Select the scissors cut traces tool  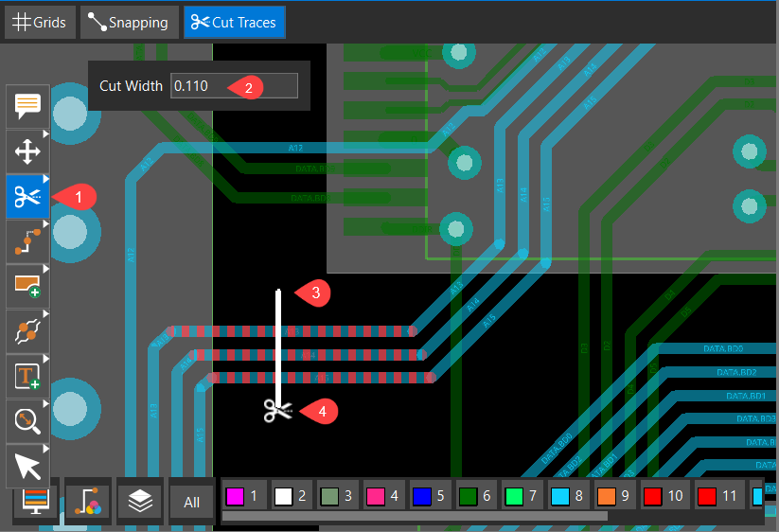click(27, 197)
